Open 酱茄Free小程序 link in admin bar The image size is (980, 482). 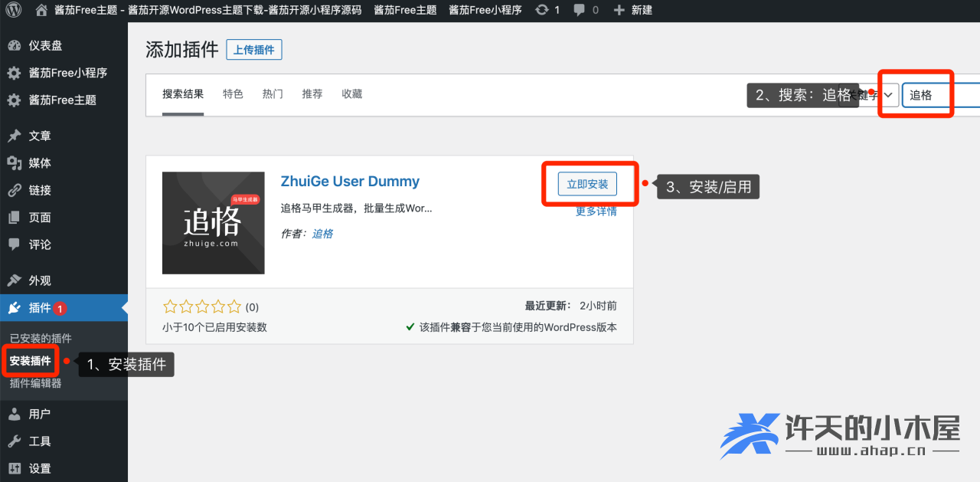pyautogui.click(x=485, y=10)
